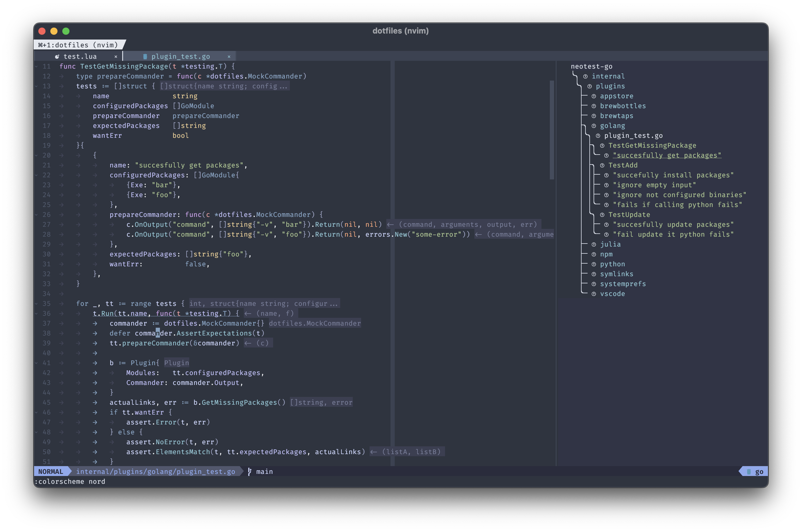Select "fail update it python fails" test
Image resolution: width=802 pixels, height=532 pixels.
(673, 235)
